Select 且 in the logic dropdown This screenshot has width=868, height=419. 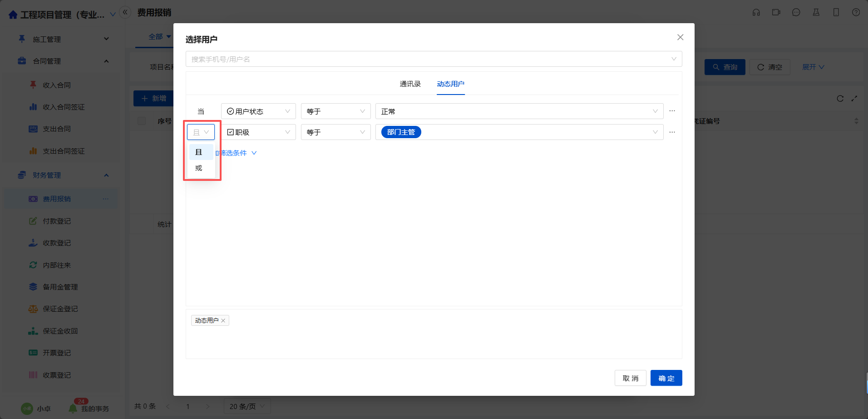click(x=199, y=152)
